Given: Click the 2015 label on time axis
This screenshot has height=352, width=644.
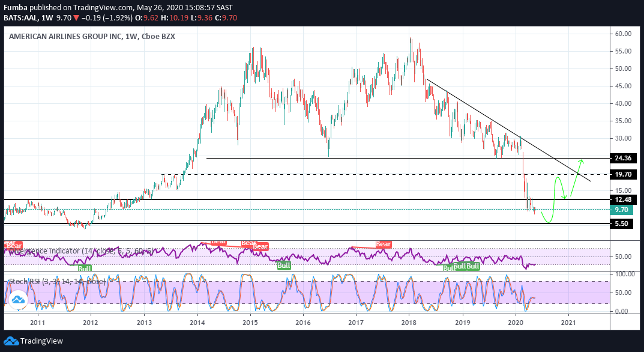Looking at the screenshot, I should click(x=250, y=321).
